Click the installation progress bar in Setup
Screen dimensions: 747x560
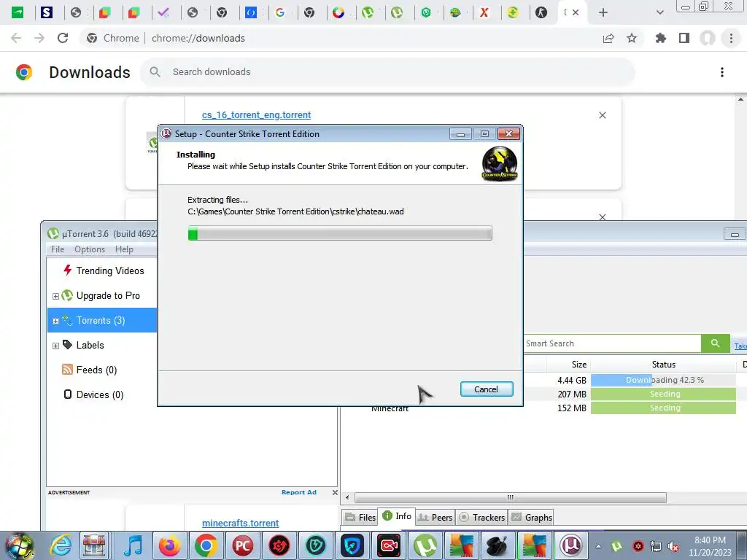pos(340,233)
